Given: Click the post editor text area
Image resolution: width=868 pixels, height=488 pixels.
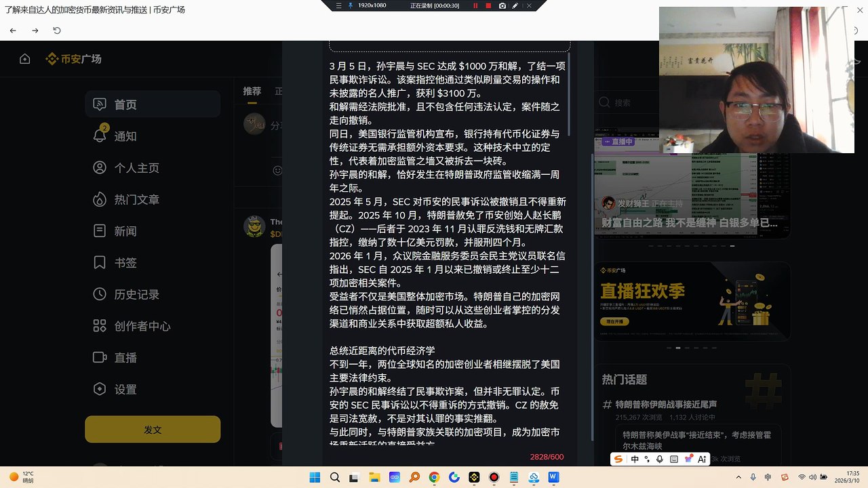Looking at the screenshot, I should coord(448,249).
